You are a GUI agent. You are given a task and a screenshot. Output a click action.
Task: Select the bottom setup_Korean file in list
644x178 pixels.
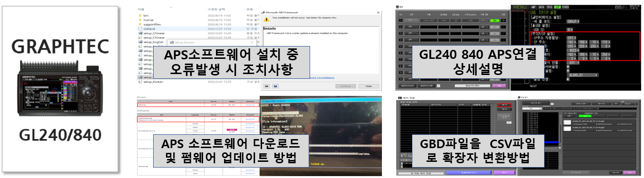point(153,82)
